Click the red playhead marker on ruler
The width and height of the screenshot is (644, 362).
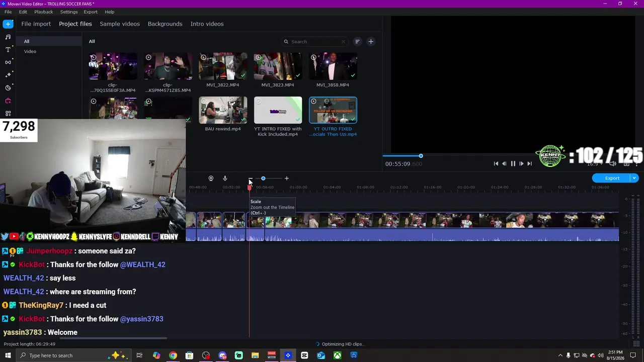pos(250,187)
